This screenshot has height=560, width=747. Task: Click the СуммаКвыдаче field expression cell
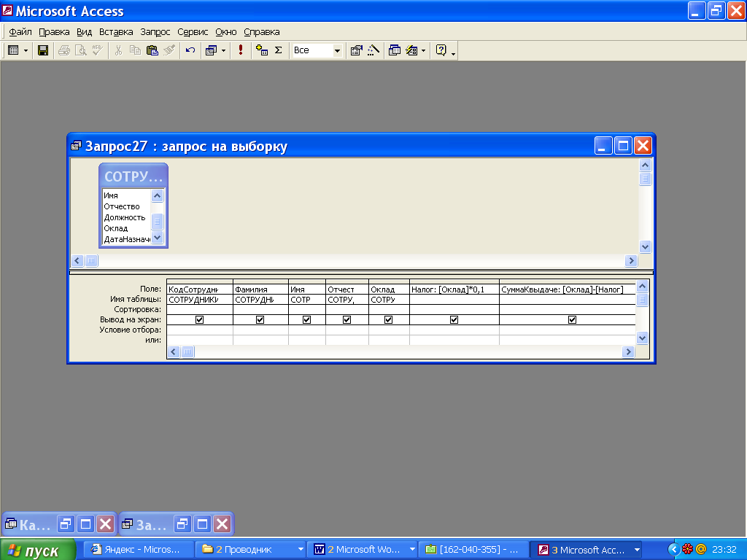567,289
